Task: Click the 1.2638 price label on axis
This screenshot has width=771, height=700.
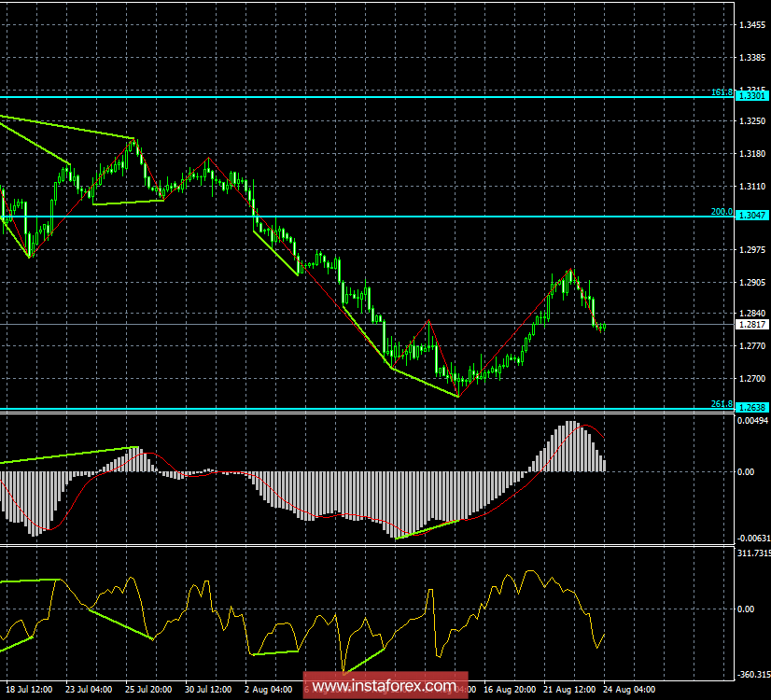Action: [x=750, y=407]
